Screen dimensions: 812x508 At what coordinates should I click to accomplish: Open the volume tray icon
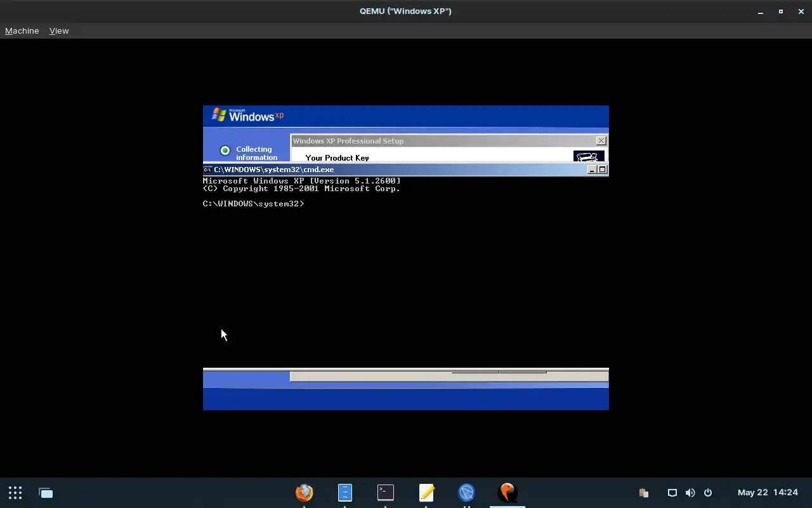coord(690,493)
